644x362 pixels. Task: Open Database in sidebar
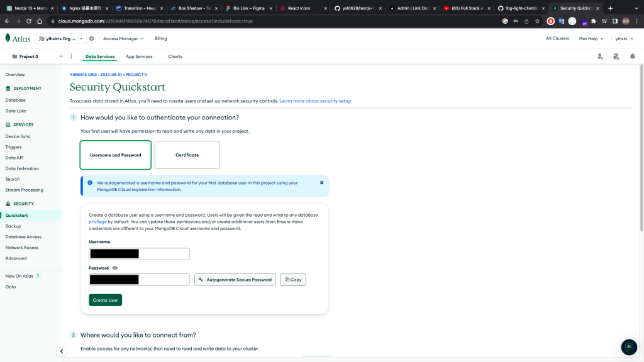[16, 100]
